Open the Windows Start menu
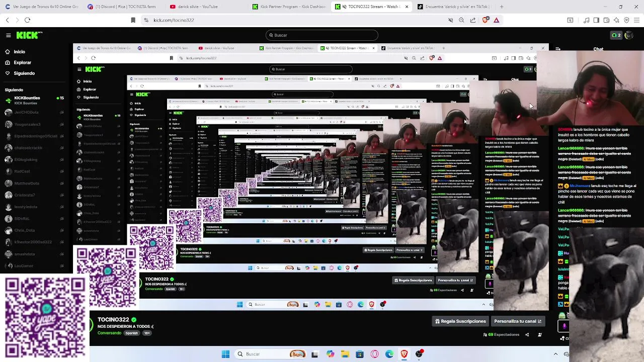The image size is (644, 362). click(225, 354)
